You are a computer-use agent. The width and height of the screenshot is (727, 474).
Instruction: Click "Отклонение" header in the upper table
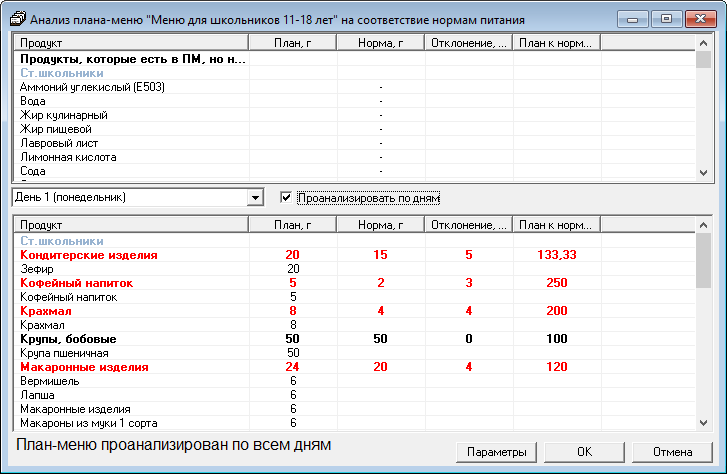468,43
